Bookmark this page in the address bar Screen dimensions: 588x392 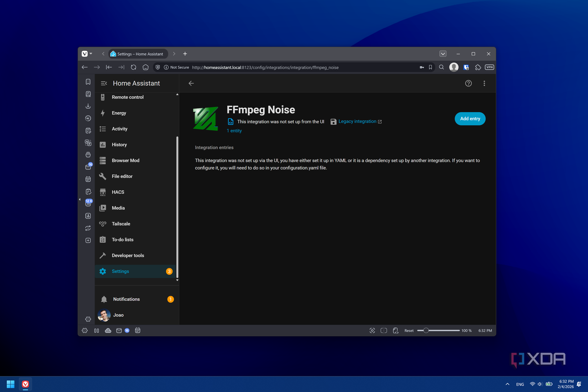click(x=430, y=67)
